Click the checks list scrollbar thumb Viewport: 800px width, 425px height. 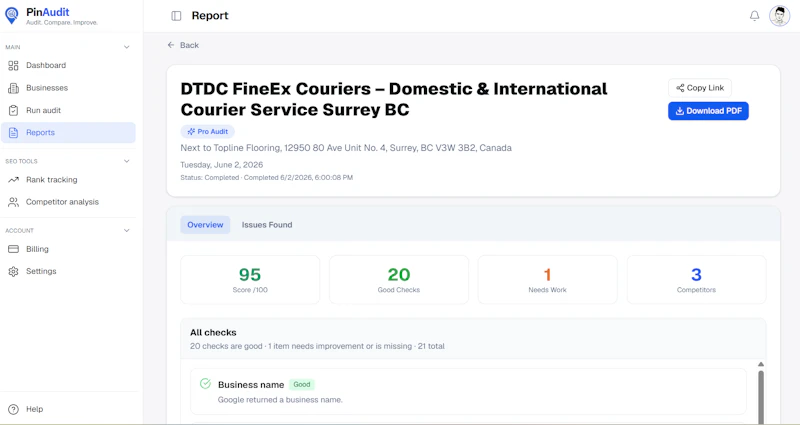(x=761, y=398)
